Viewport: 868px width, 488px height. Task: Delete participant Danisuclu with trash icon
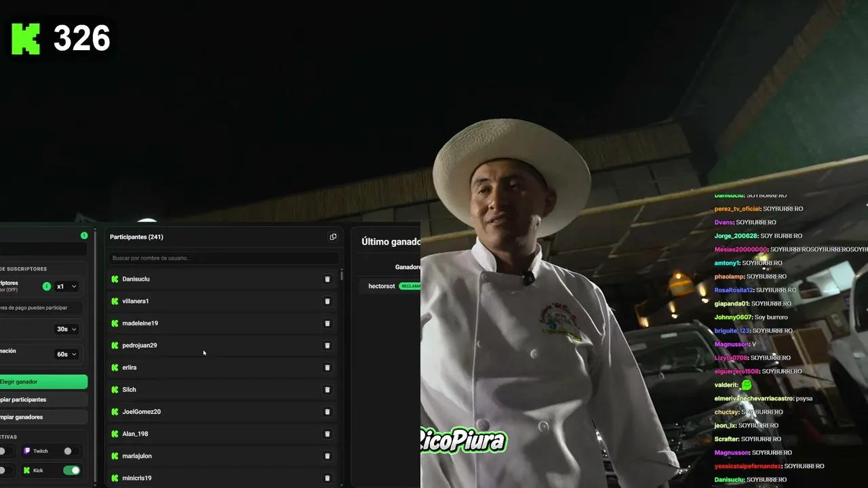[328, 279]
